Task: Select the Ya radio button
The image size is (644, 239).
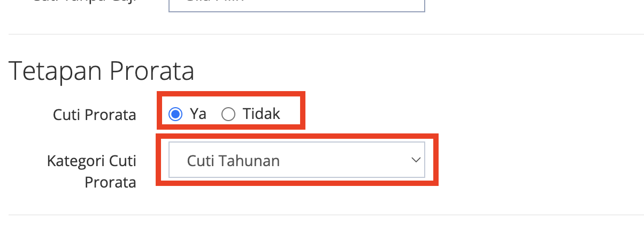Action: [x=175, y=114]
